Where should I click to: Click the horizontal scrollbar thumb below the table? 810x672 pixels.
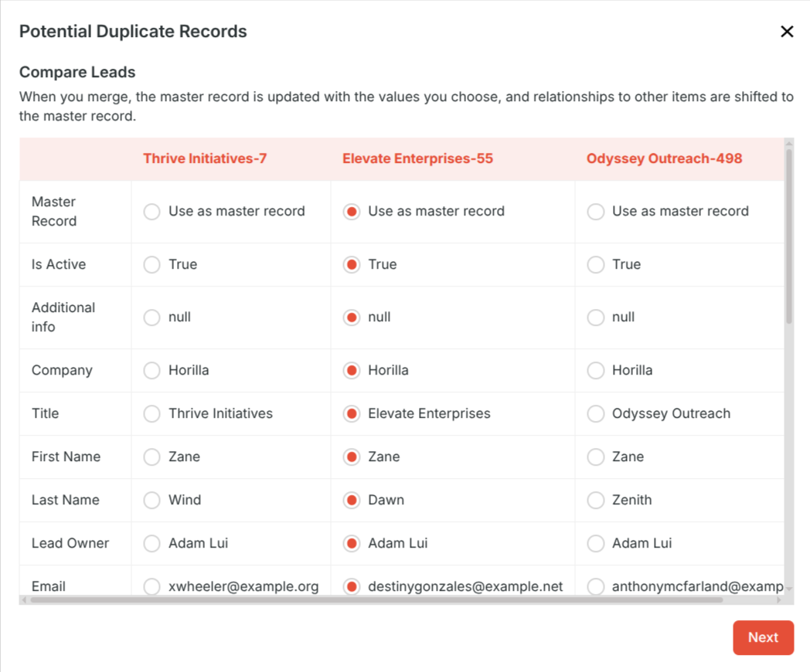pyautogui.click(x=376, y=599)
